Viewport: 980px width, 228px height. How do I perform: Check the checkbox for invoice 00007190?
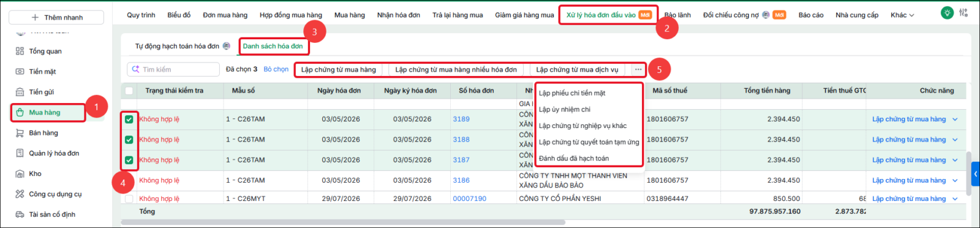click(x=129, y=199)
